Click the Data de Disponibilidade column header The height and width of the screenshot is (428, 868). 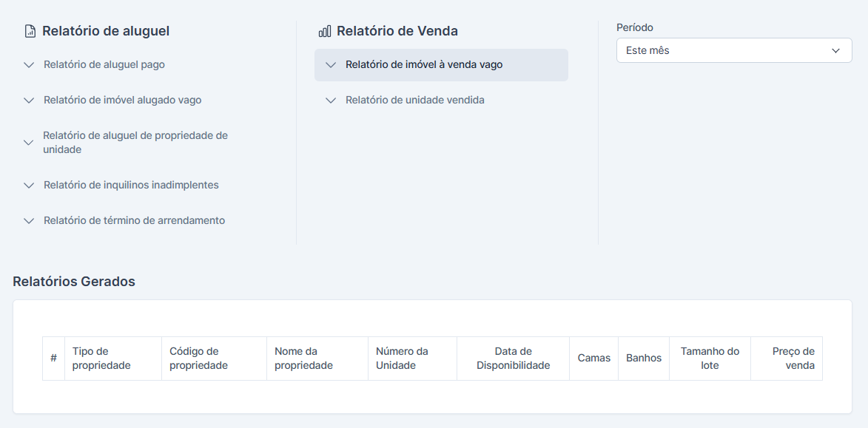click(513, 359)
